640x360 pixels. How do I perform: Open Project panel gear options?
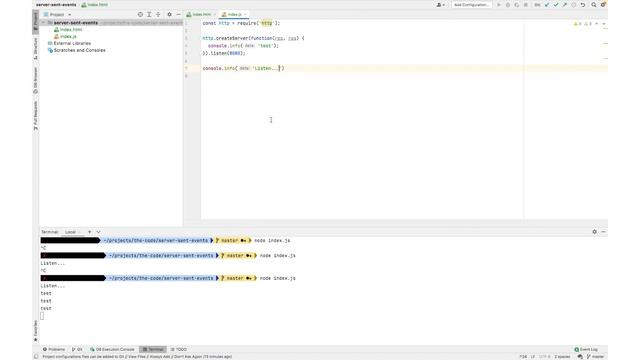click(x=169, y=14)
